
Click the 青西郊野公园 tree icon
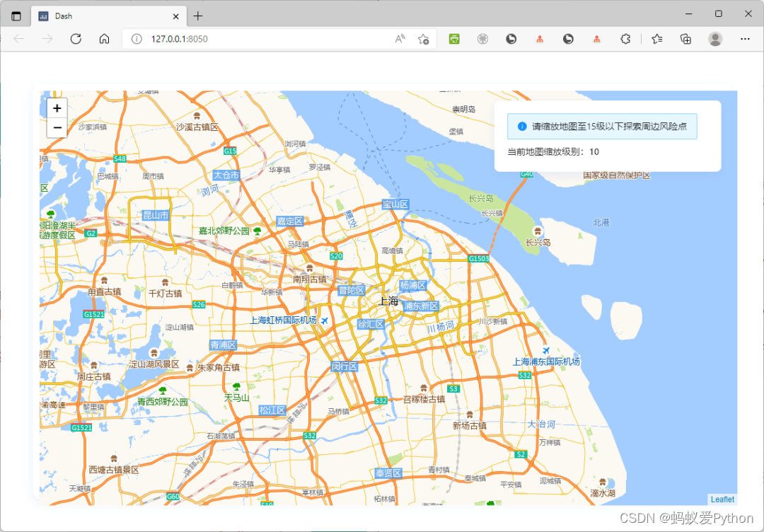click(x=163, y=391)
